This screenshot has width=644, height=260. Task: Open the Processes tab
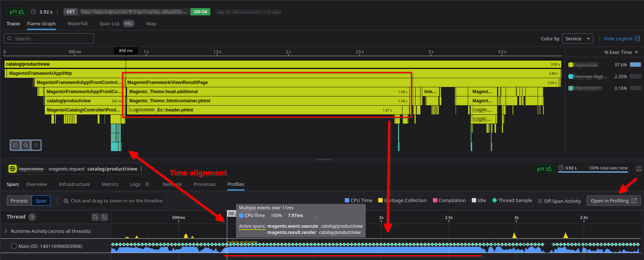point(205,184)
